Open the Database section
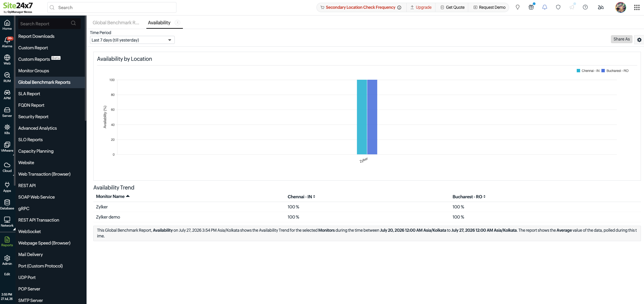 7,204
